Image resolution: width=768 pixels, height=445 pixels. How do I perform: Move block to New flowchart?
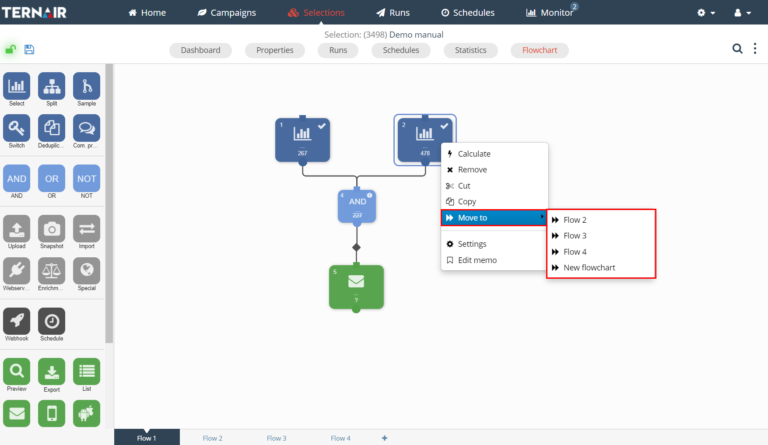pyautogui.click(x=601, y=267)
